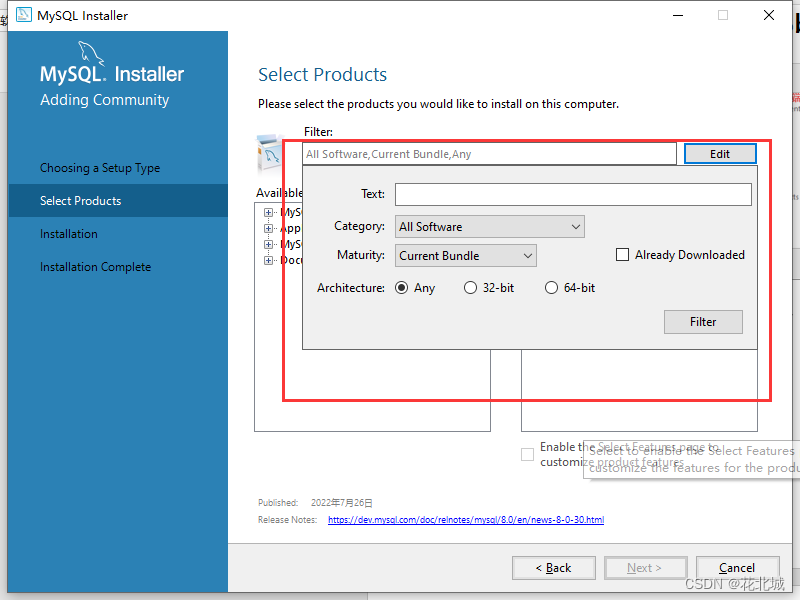Go back with the Back button
800x600 pixels.
(554, 568)
